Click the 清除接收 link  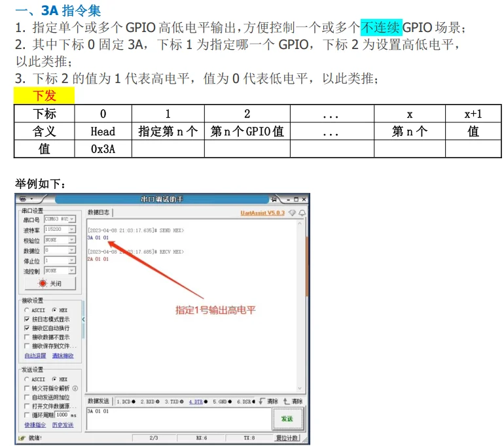coord(63,356)
